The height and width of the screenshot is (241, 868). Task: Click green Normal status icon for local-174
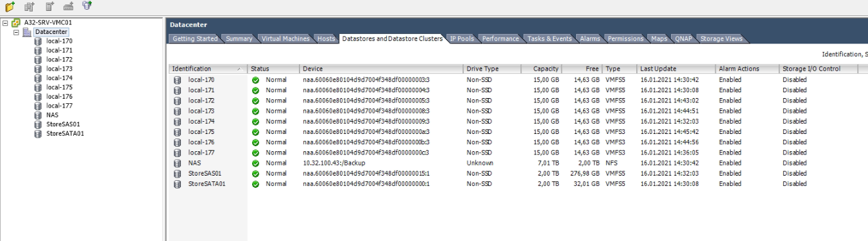255,121
